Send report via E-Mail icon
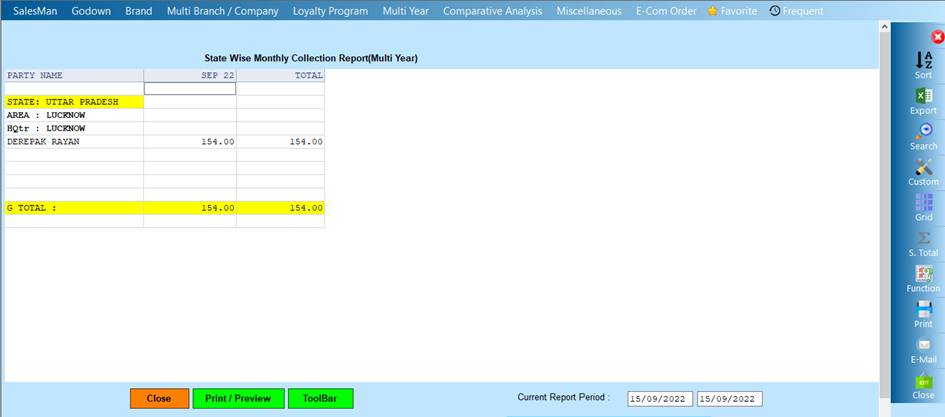The image size is (945, 417). pos(923,346)
